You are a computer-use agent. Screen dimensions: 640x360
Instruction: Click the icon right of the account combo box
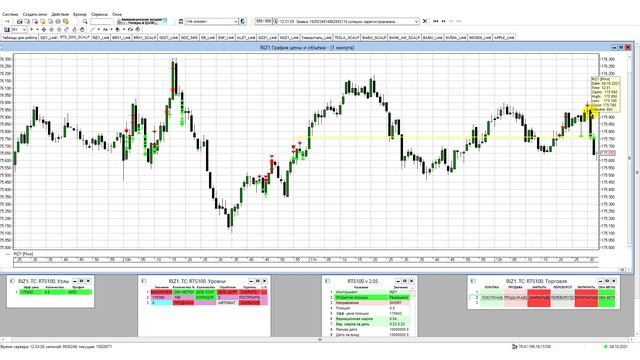pos(242,21)
